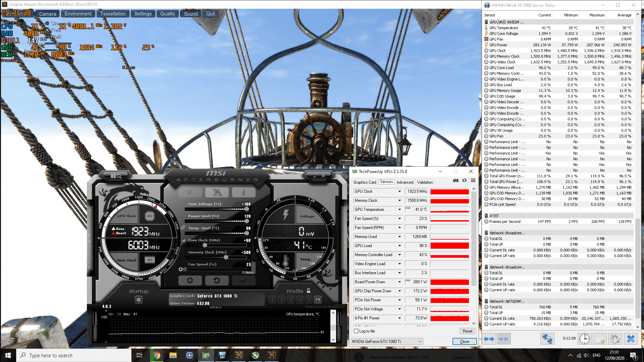
Task: Click the GPU-Z Close button
Action: pos(465,341)
